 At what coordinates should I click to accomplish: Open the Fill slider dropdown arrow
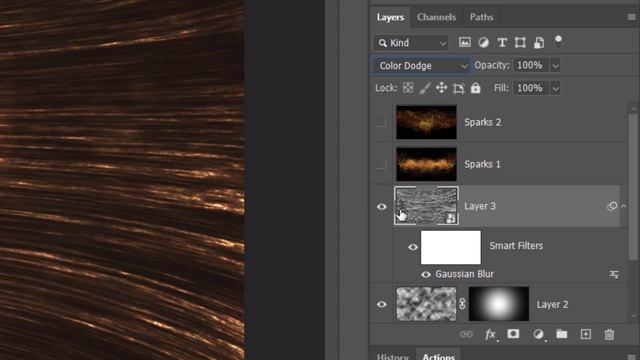pos(555,88)
